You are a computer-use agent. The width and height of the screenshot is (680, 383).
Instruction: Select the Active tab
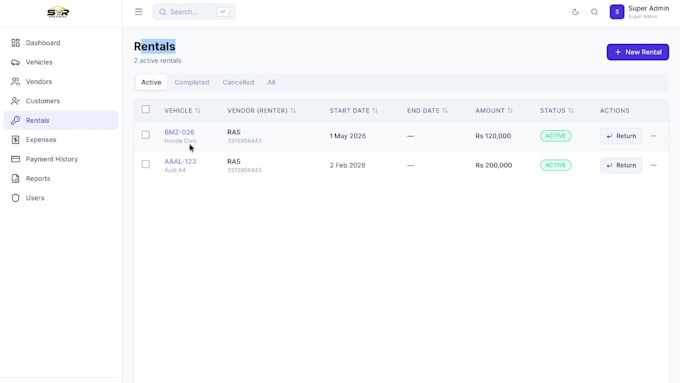151,82
